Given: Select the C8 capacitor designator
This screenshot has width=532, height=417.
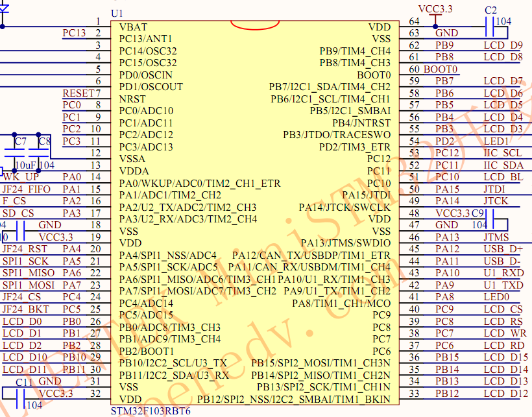Looking at the screenshot, I should click(x=45, y=141).
